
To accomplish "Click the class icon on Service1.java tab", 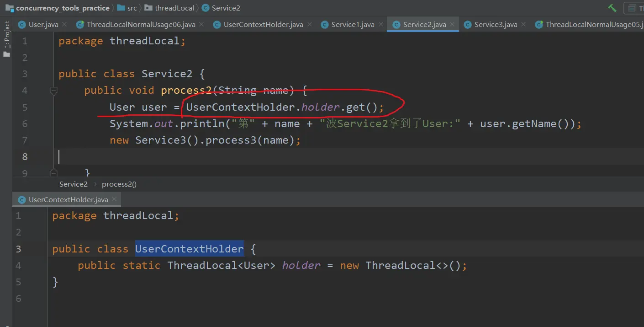I will [x=325, y=25].
